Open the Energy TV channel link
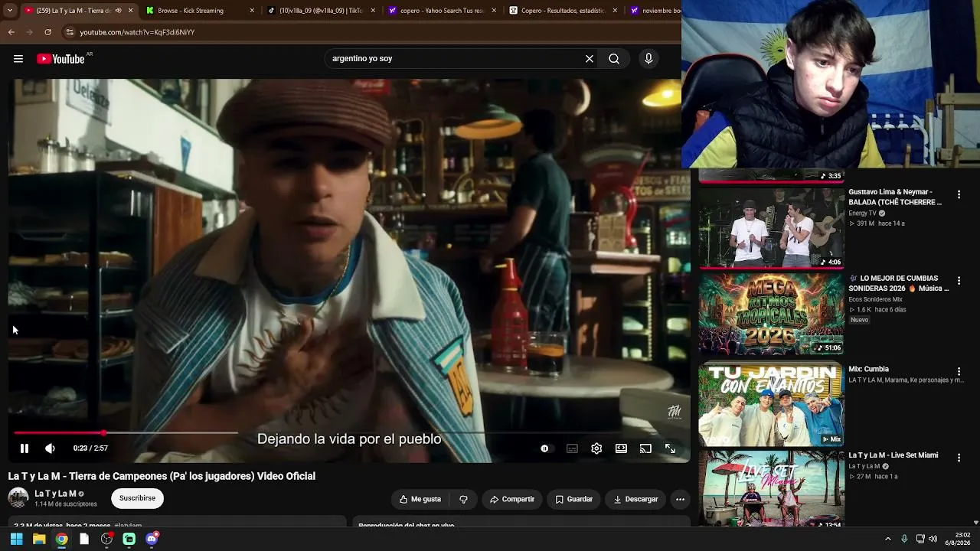The image size is (980, 551). coord(862,214)
